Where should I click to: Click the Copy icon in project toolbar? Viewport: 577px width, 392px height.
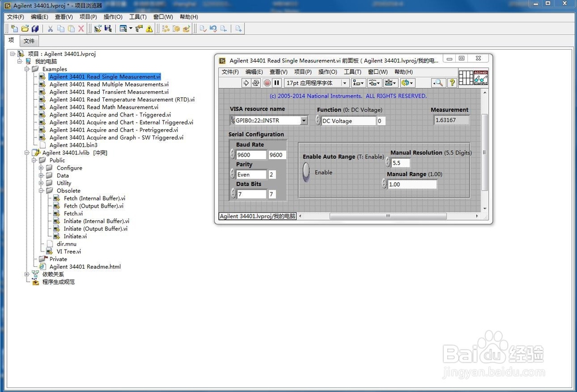click(61, 28)
